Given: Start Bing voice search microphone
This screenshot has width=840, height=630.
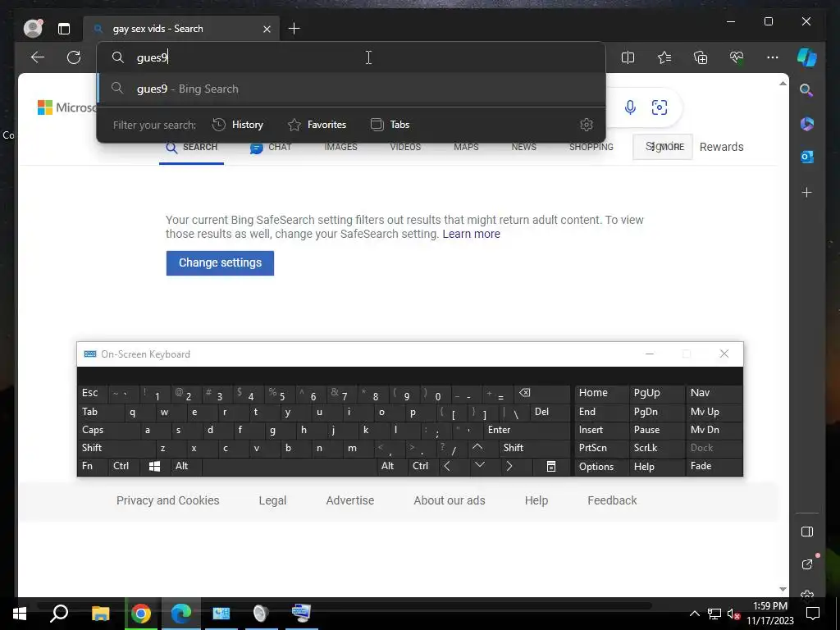Looking at the screenshot, I should [x=630, y=107].
